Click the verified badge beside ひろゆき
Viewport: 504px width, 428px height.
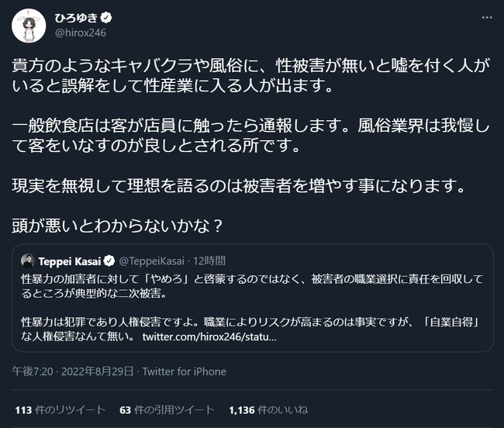(x=106, y=17)
